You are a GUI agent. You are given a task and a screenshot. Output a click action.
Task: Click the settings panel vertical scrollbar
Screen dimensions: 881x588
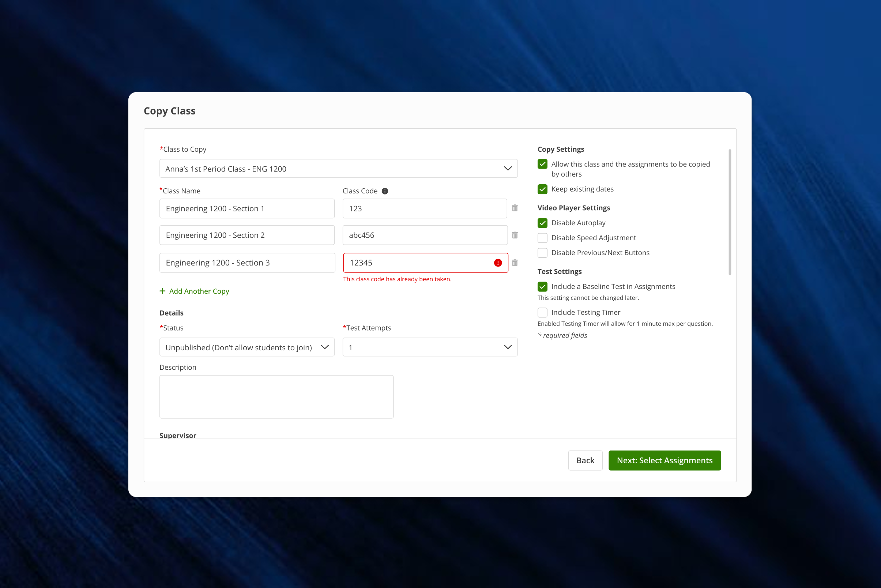click(730, 212)
